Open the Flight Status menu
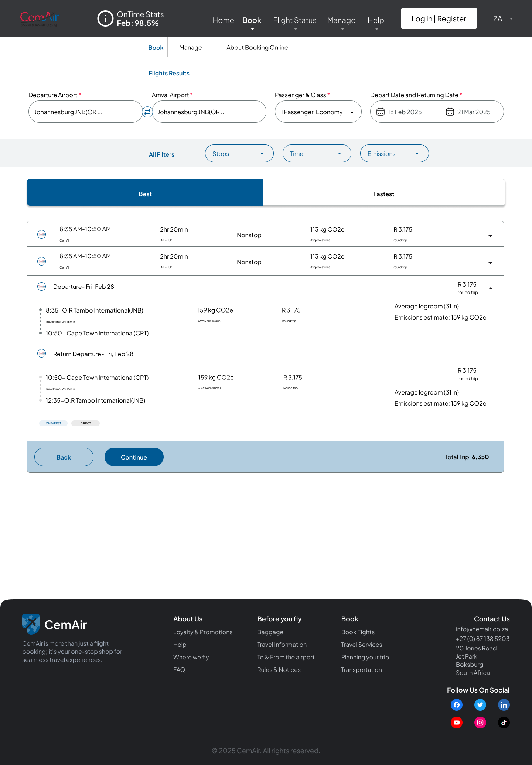Image resolution: width=532 pixels, height=765 pixels. [294, 20]
